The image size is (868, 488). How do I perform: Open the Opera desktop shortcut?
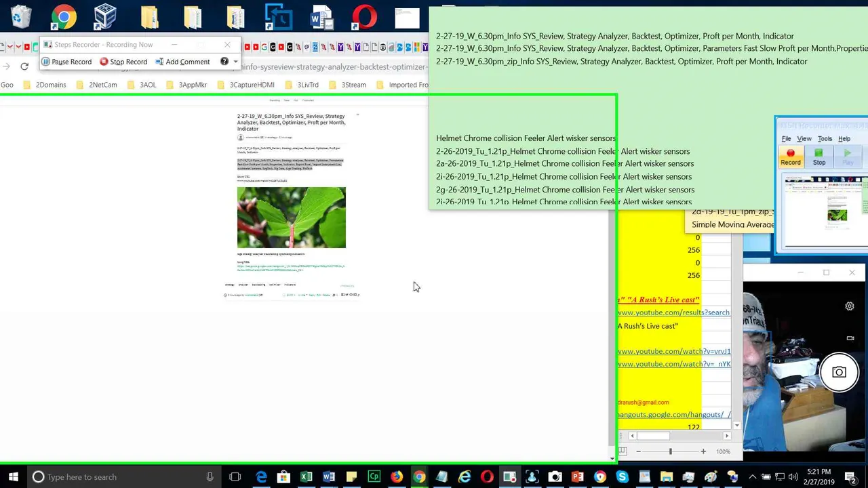point(364,17)
